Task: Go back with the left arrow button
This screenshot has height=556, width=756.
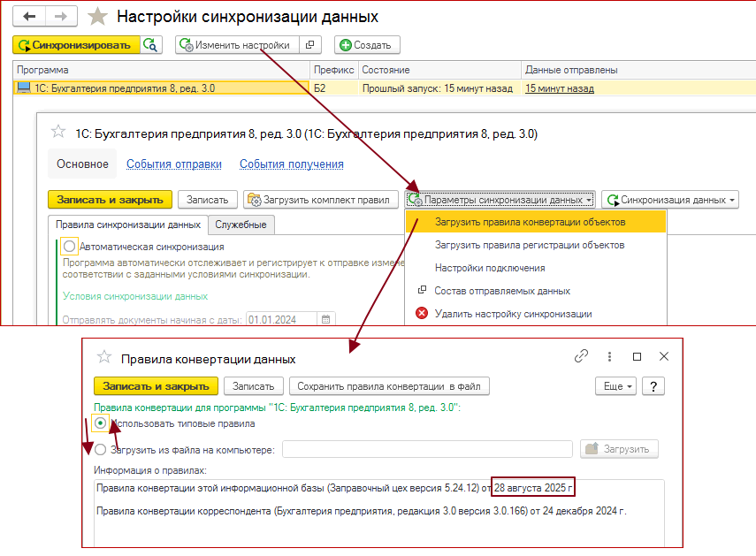Action: [29, 17]
